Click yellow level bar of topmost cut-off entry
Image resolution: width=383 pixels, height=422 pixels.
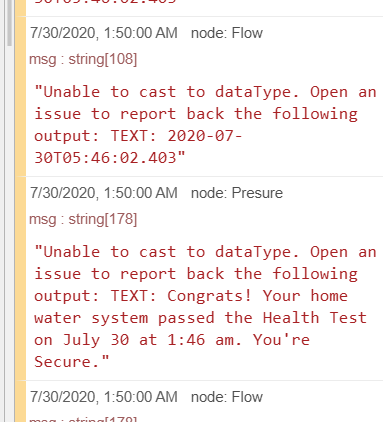[21, 8]
